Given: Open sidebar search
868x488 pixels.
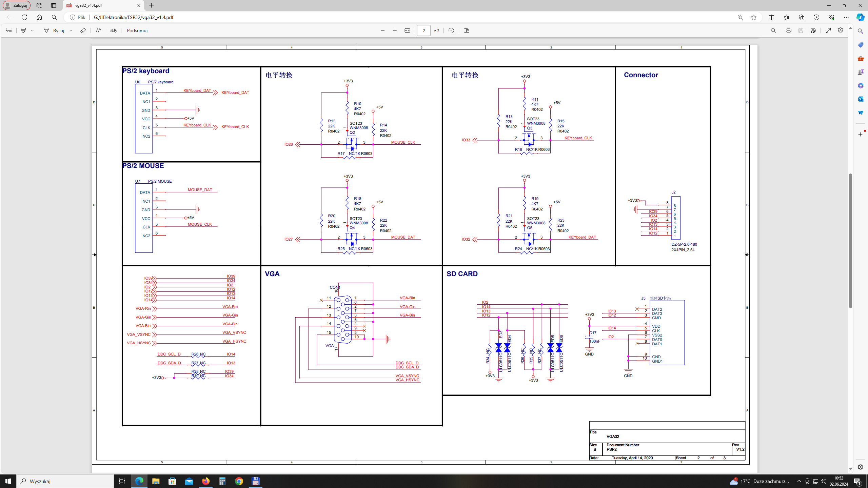Looking at the screenshot, I should pos(861,31).
